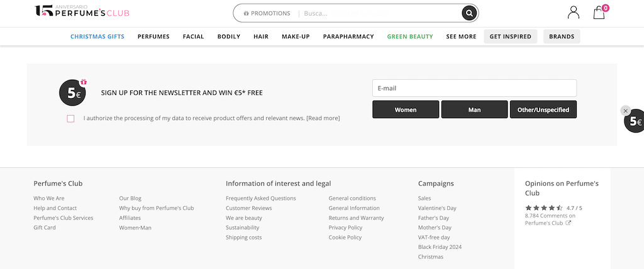Open the Perfumes menu
The width and height of the screenshot is (644, 269).
pyautogui.click(x=153, y=36)
